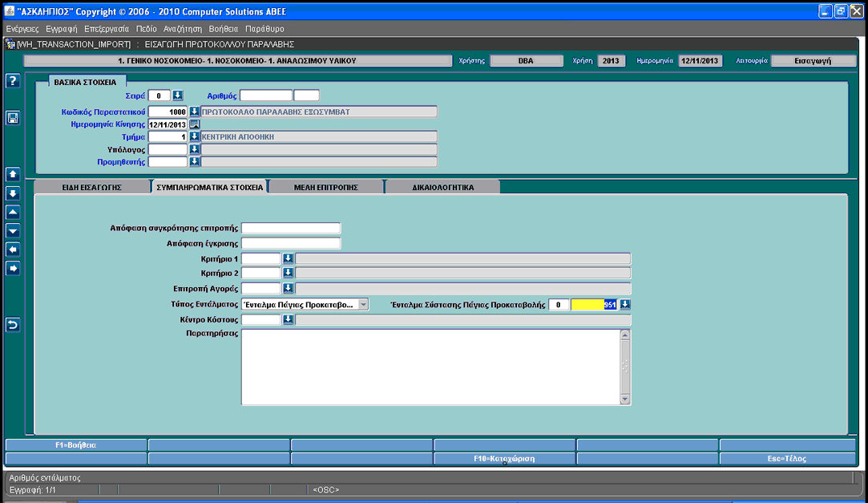The height and width of the screenshot is (503, 868).
Task: Click the F10=Καταχώριση button
Action: (504, 459)
